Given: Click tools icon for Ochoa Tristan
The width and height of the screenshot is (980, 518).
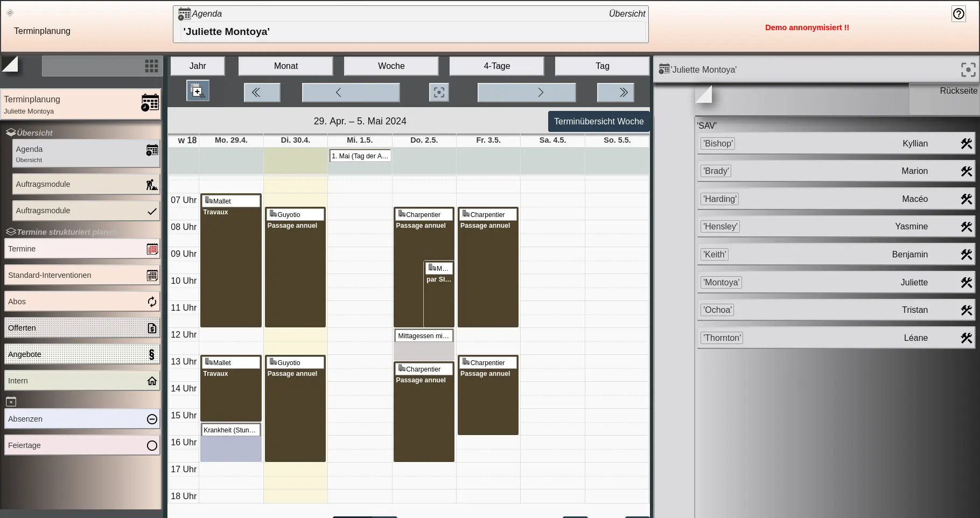Looking at the screenshot, I should click(967, 310).
